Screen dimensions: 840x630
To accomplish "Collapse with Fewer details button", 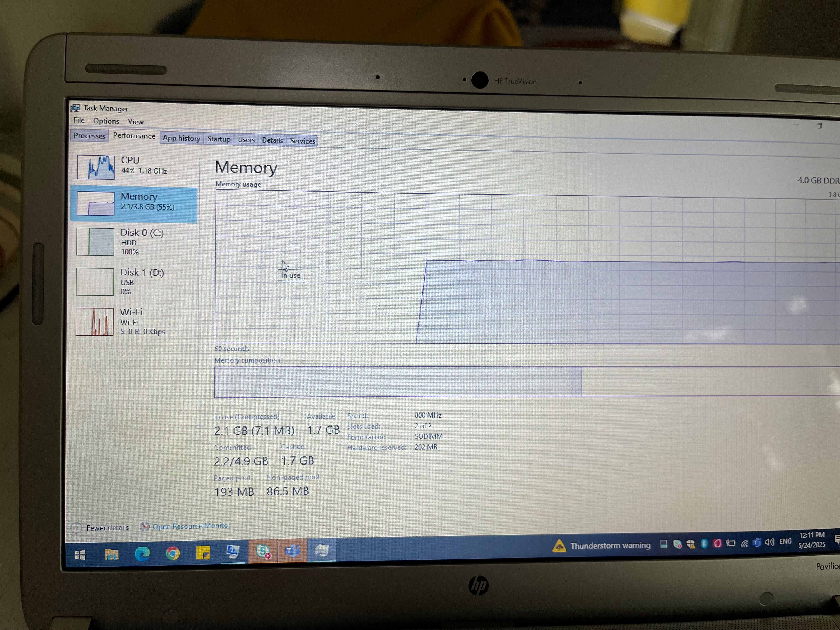I will 100,527.
